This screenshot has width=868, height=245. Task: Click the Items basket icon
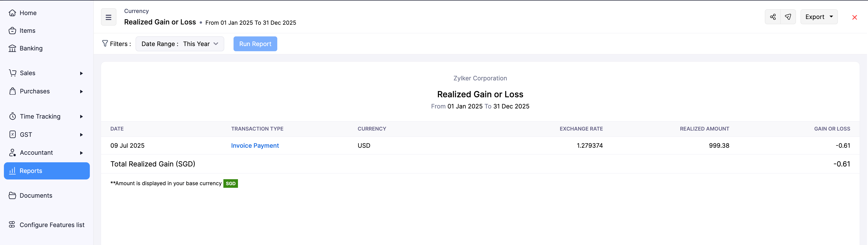point(12,31)
